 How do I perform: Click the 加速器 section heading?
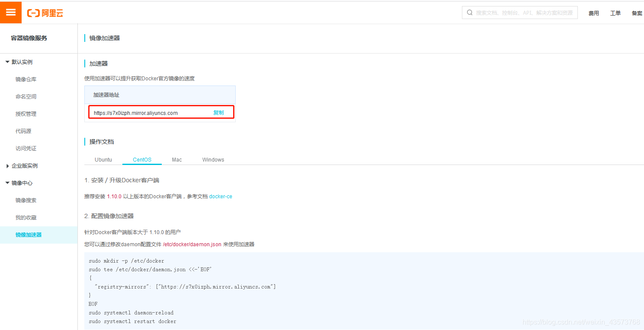point(99,63)
